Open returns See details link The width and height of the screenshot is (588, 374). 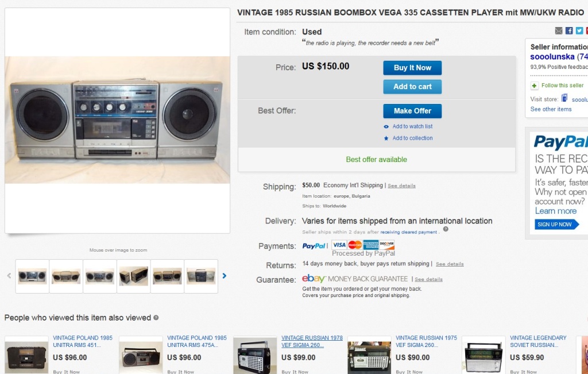point(450,264)
